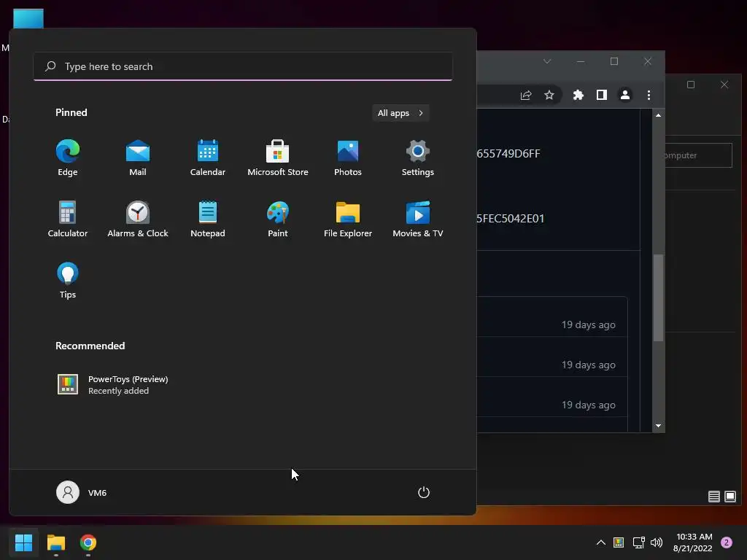Screen dimensions: 747x560
Task: Show All apps list
Action: point(400,113)
